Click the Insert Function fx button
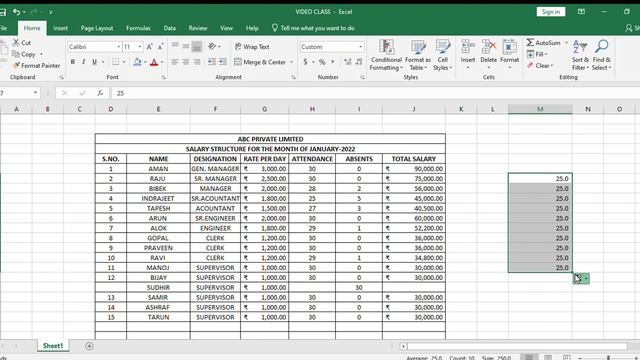This screenshot has width=640, height=360. 100,93
